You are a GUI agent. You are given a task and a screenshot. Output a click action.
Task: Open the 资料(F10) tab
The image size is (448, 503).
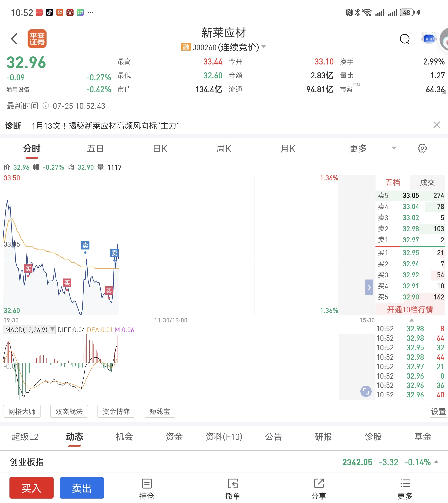pos(224,437)
